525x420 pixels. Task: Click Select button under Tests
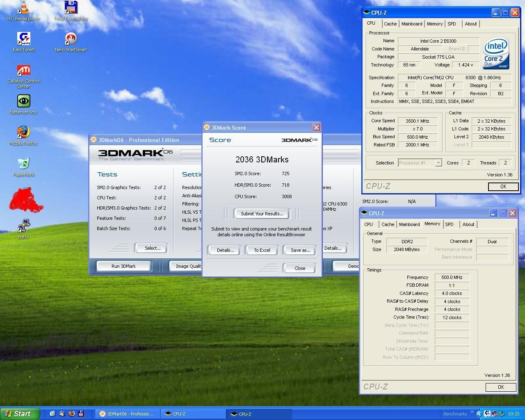click(x=152, y=248)
